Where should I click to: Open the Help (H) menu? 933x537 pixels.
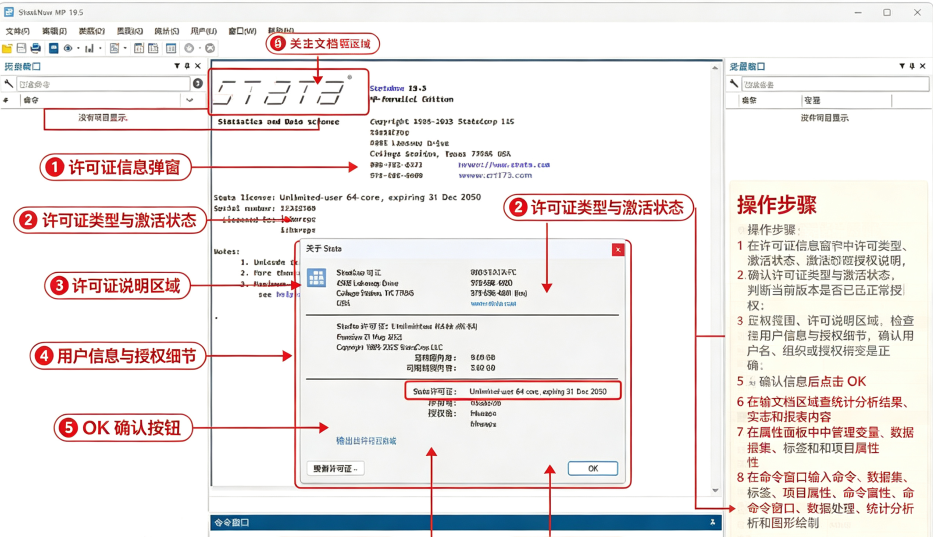pyautogui.click(x=281, y=31)
